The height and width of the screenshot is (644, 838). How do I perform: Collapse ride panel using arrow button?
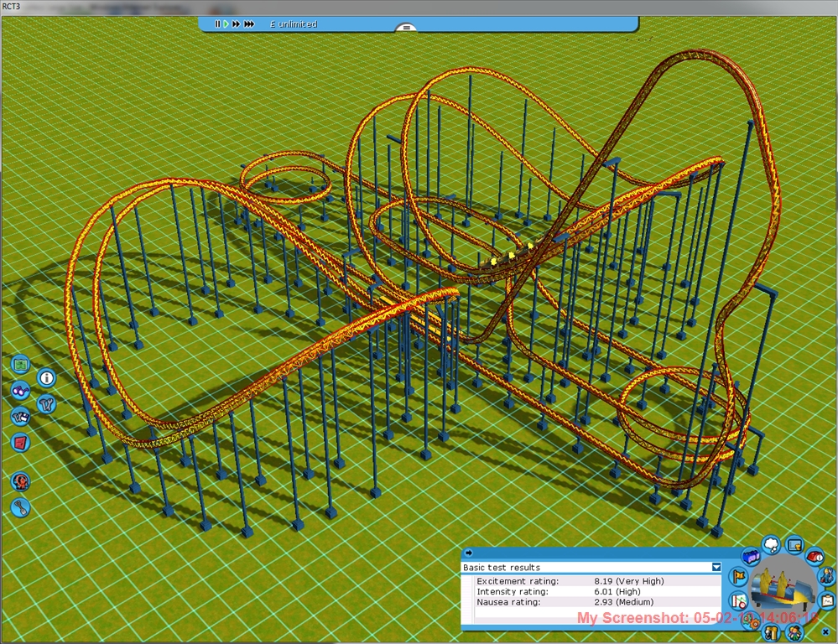click(x=468, y=553)
